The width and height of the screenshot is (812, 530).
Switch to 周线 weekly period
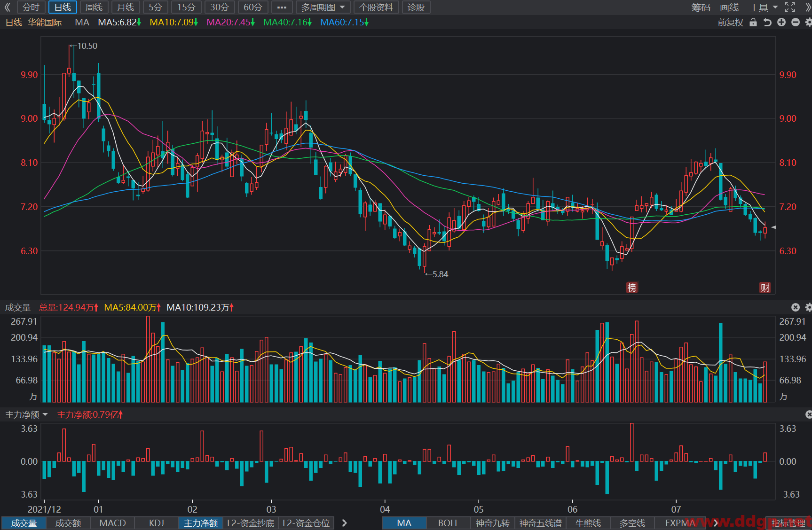coord(94,7)
